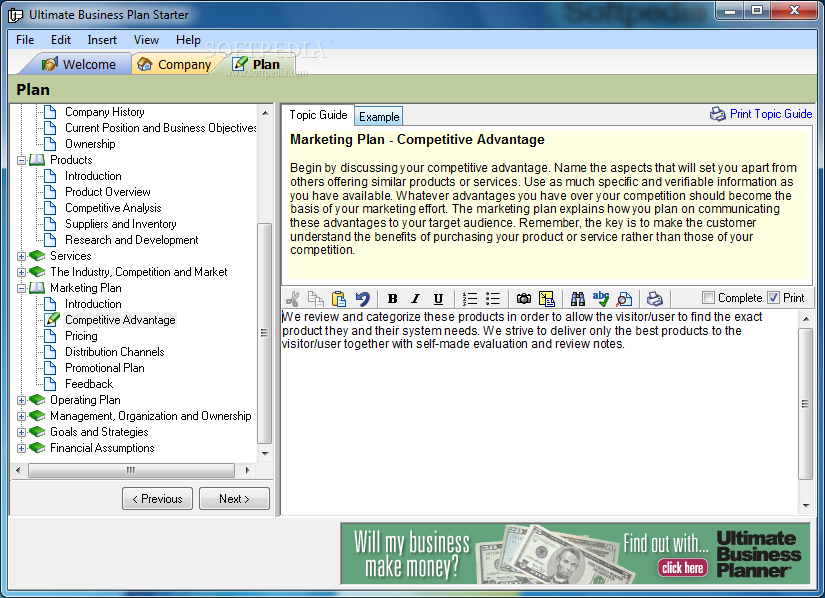
Task: Open the View menu
Action: (x=146, y=40)
